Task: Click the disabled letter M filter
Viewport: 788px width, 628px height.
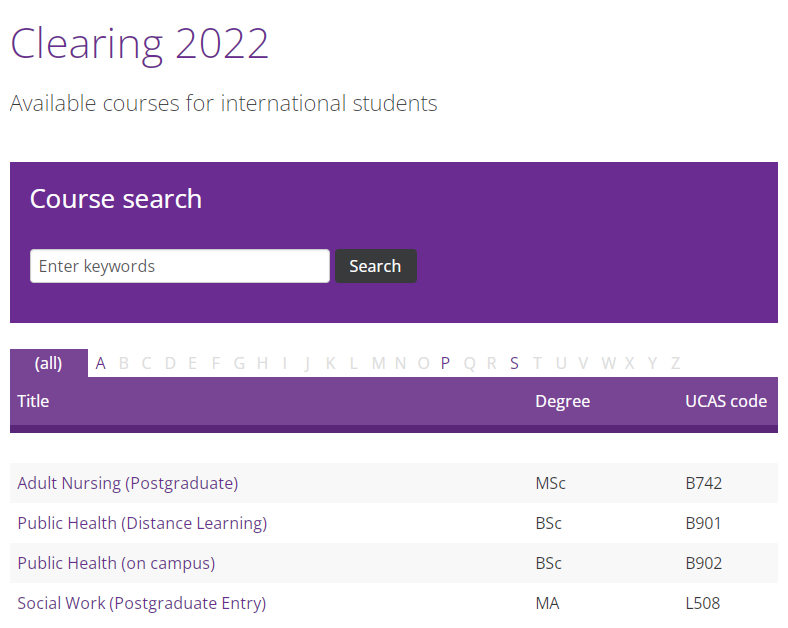Action: [378, 363]
